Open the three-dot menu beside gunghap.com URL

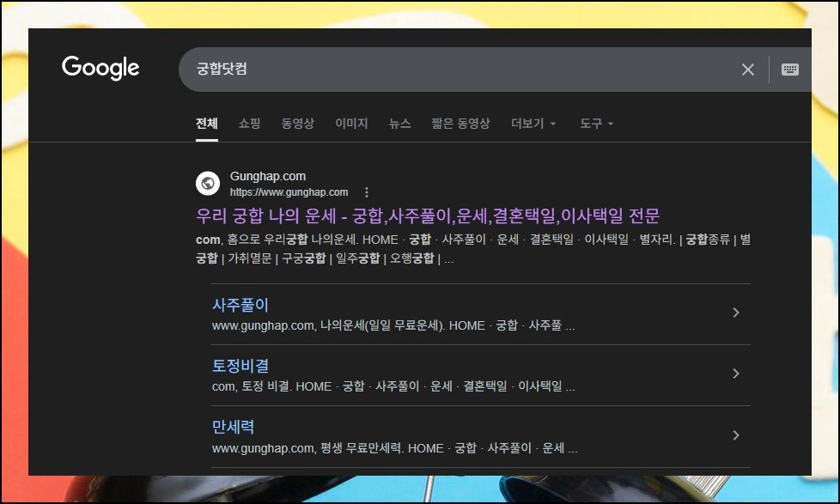[367, 192]
